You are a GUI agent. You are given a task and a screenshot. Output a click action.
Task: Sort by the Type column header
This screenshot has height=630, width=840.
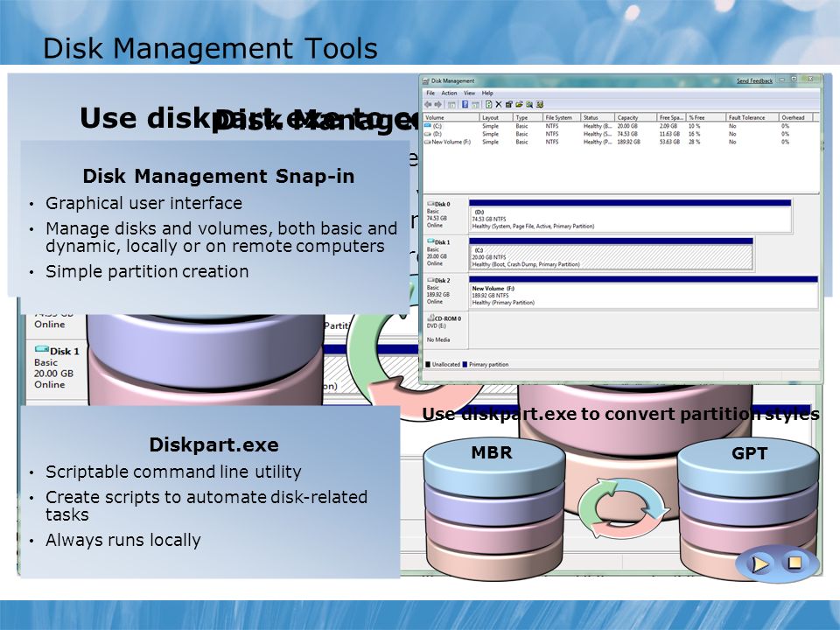(x=527, y=117)
